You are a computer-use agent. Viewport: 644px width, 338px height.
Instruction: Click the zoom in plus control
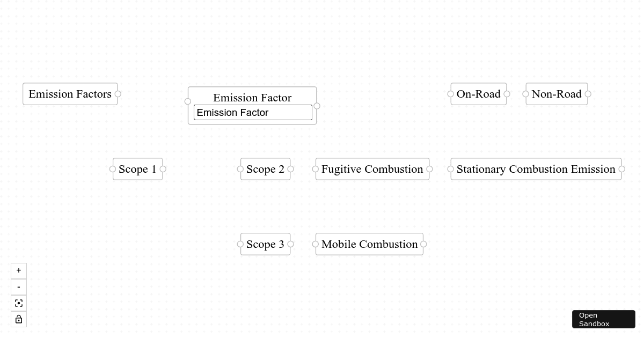pos(19,270)
